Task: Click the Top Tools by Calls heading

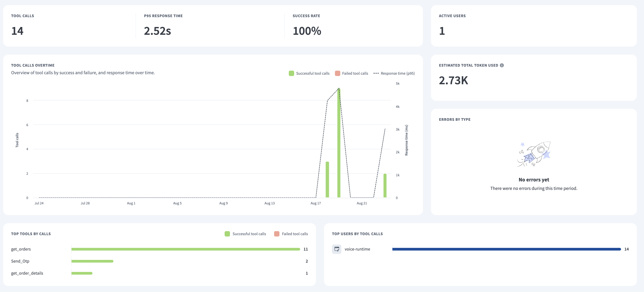Action: point(31,234)
